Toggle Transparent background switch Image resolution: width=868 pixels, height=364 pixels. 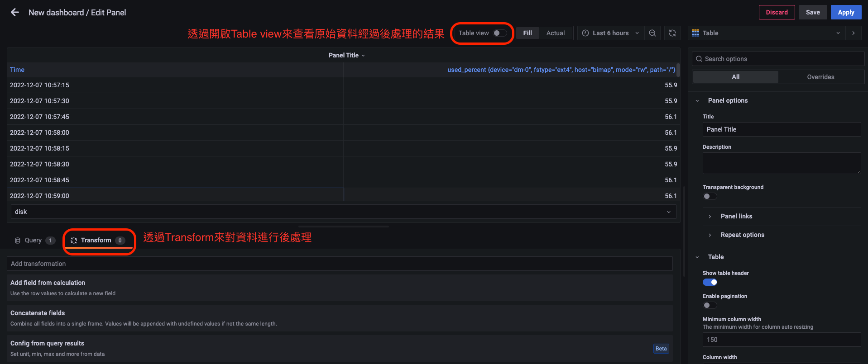[x=710, y=196]
